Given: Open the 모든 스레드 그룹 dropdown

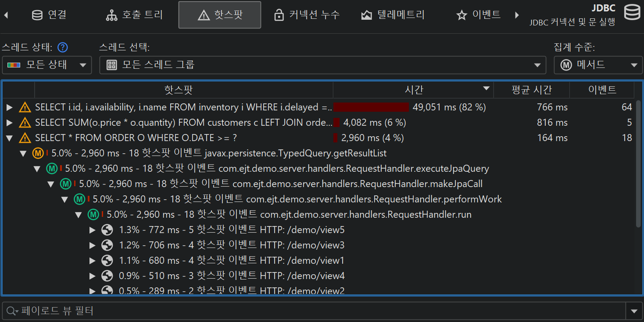Looking at the screenshot, I should click(322, 65).
